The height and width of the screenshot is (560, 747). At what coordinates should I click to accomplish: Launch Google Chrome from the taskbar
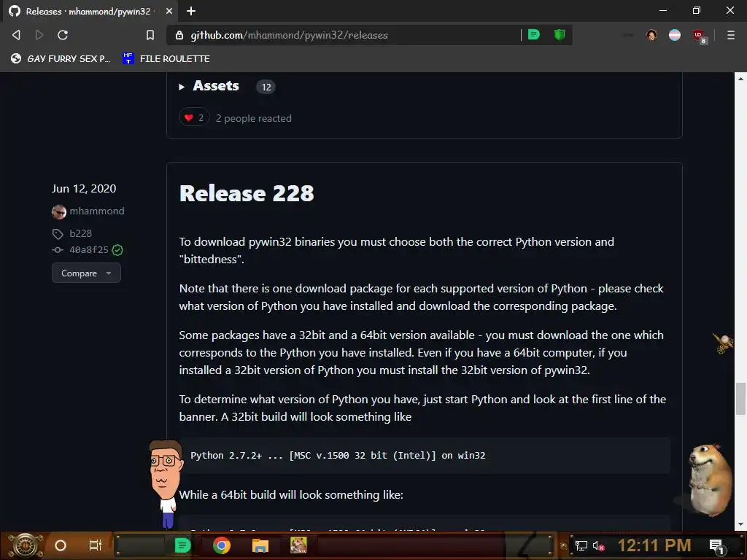[x=222, y=545]
